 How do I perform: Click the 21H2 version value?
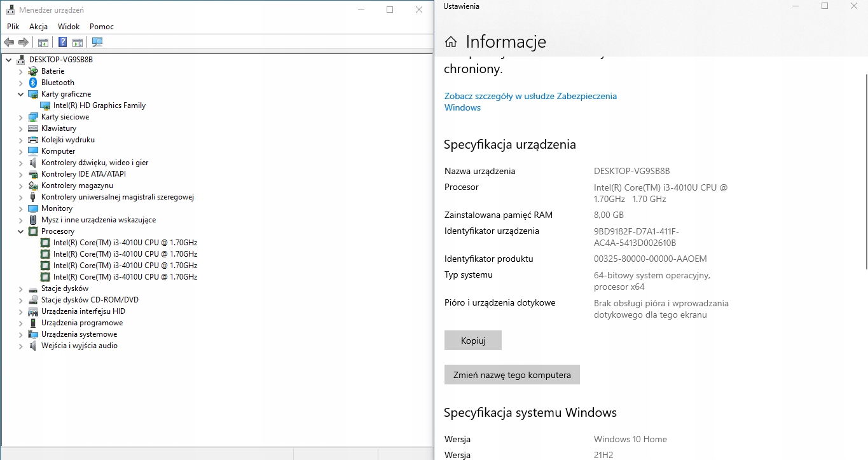click(603, 455)
